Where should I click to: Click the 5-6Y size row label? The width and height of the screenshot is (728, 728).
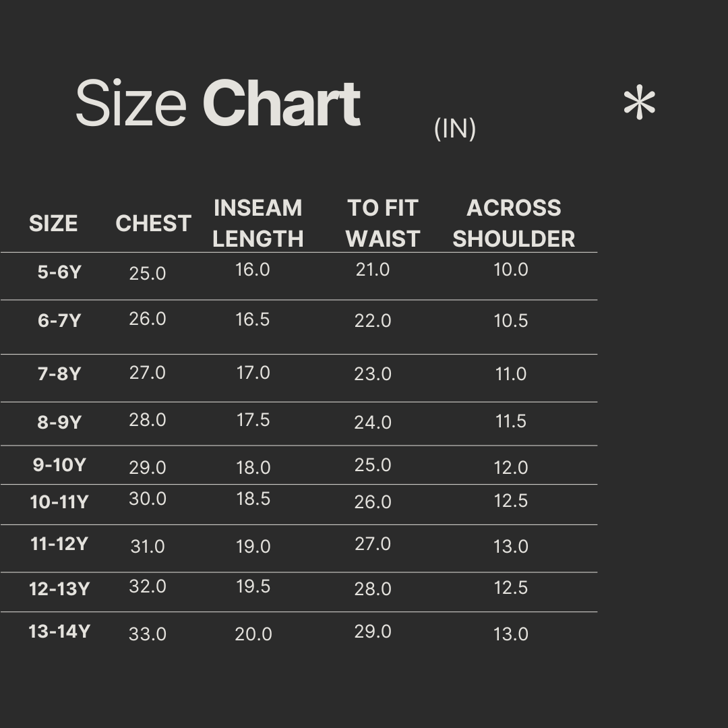point(59,272)
